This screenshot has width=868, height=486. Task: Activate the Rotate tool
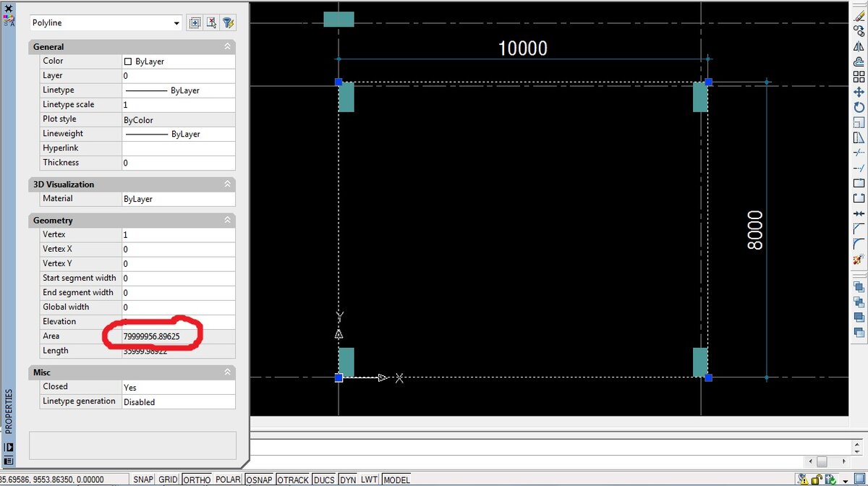coord(859,107)
